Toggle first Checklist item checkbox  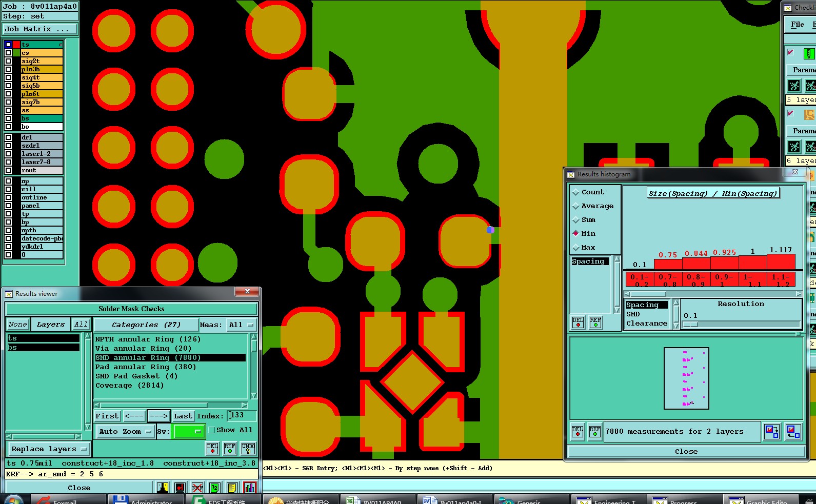(x=790, y=52)
